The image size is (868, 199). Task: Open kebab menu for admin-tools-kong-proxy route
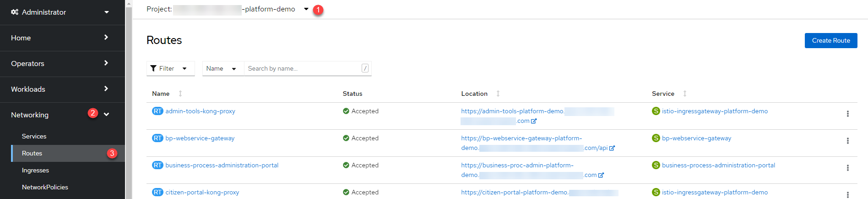847,114
